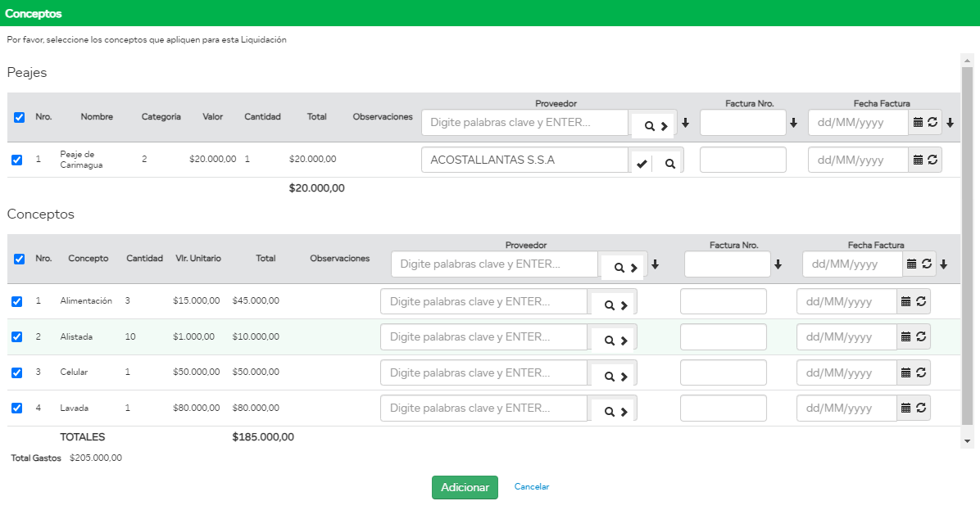The image size is (980, 510).
Task: Click refresh date icon in Lavada row
Action: [921, 408]
